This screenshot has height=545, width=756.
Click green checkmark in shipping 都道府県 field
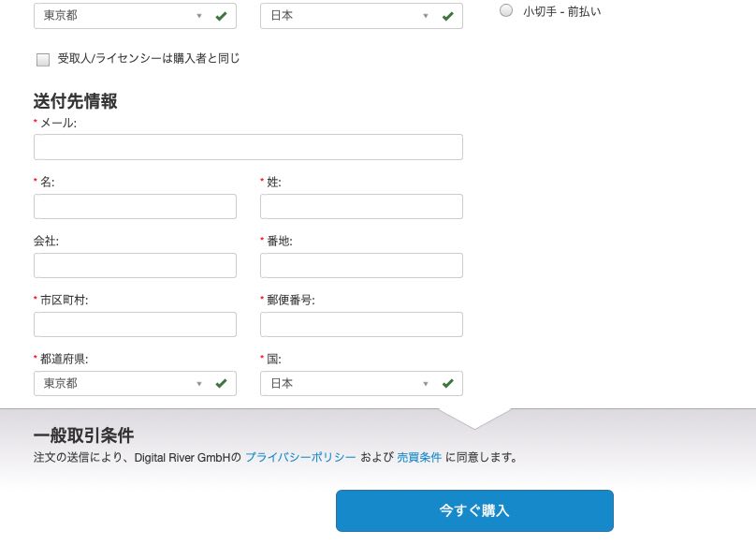[221, 383]
